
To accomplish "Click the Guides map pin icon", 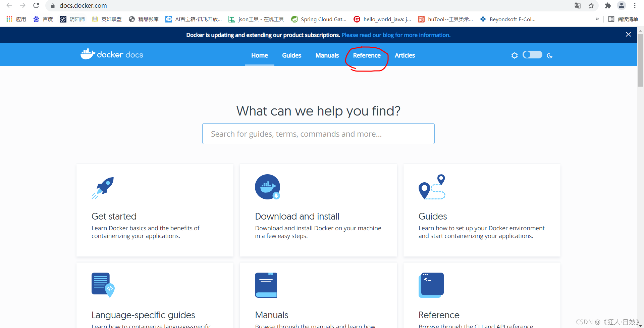I will [x=432, y=187].
